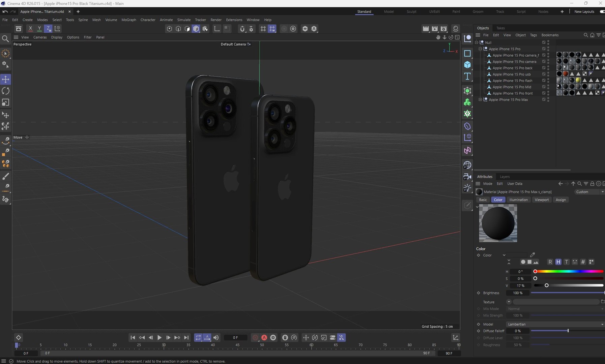Select Apple iPhone 15 Pro flash object

pos(512,81)
